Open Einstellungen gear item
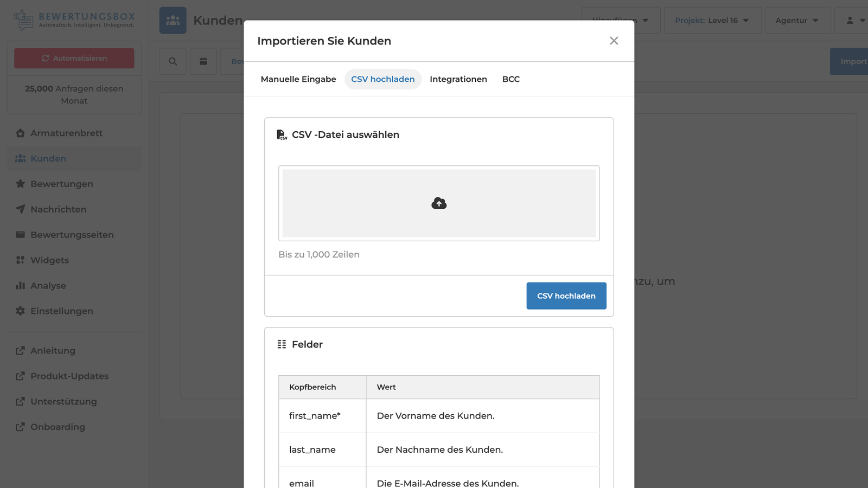 pos(61,311)
